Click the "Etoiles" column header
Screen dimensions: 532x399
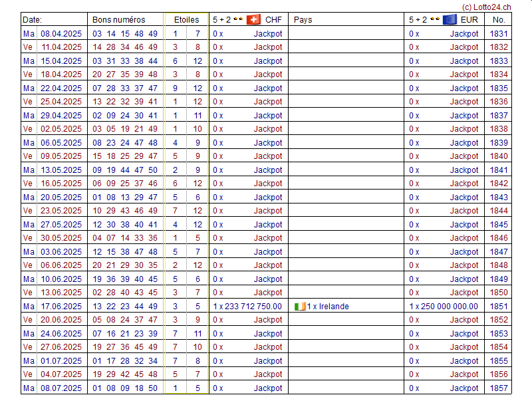[186, 19]
